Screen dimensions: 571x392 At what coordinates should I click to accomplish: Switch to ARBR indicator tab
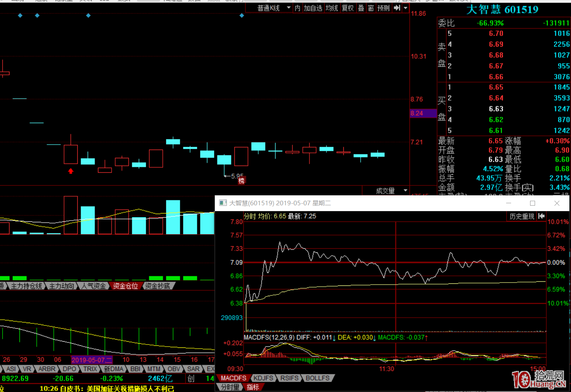click(47, 369)
